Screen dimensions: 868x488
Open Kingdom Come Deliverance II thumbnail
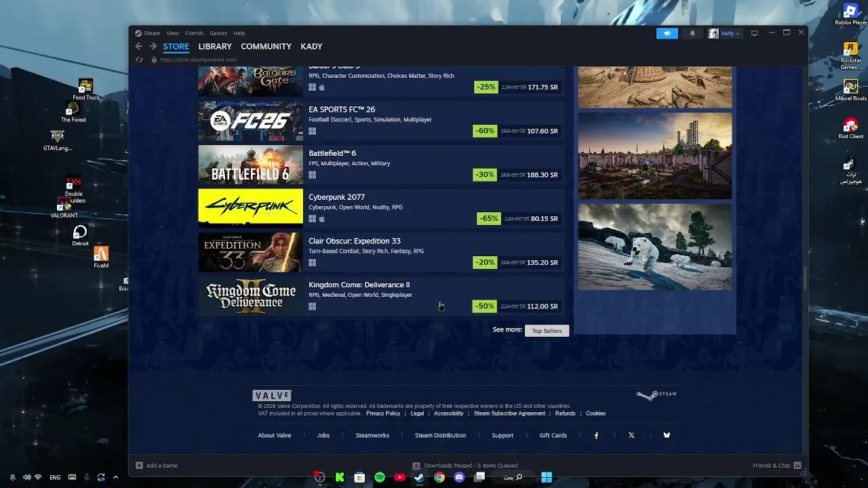pyautogui.click(x=250, y=296)
